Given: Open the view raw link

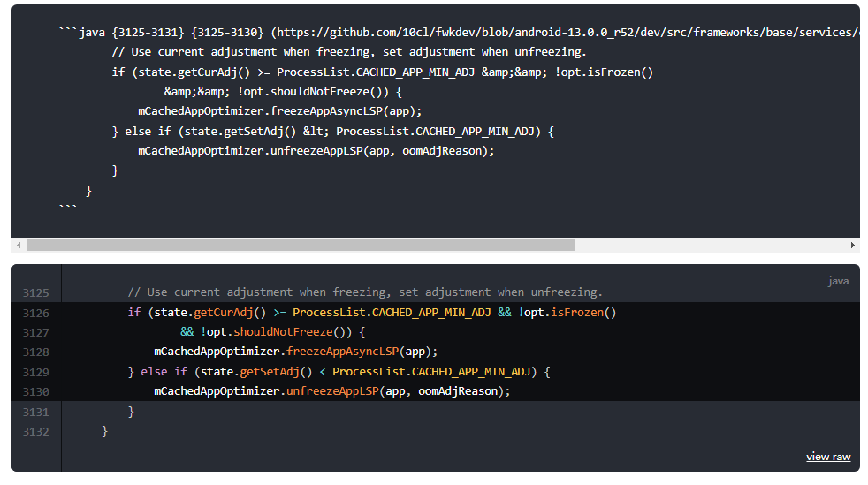Looking at the screenshot, I should pyautogui.click(x=828, y=457).
